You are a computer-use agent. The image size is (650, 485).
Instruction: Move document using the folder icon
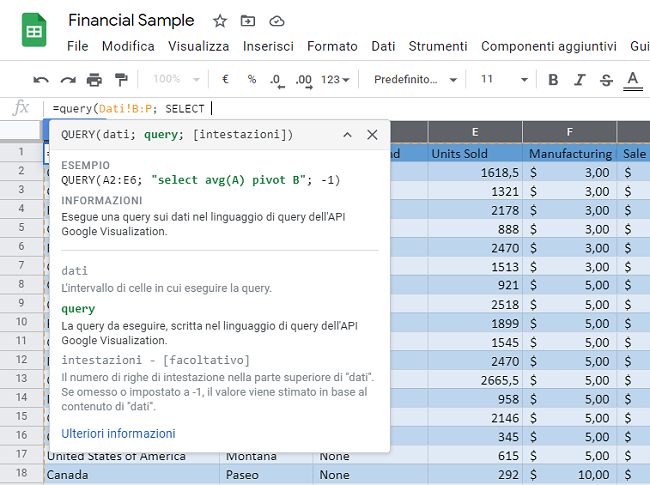pyautogui.click(x=248, y=20)
